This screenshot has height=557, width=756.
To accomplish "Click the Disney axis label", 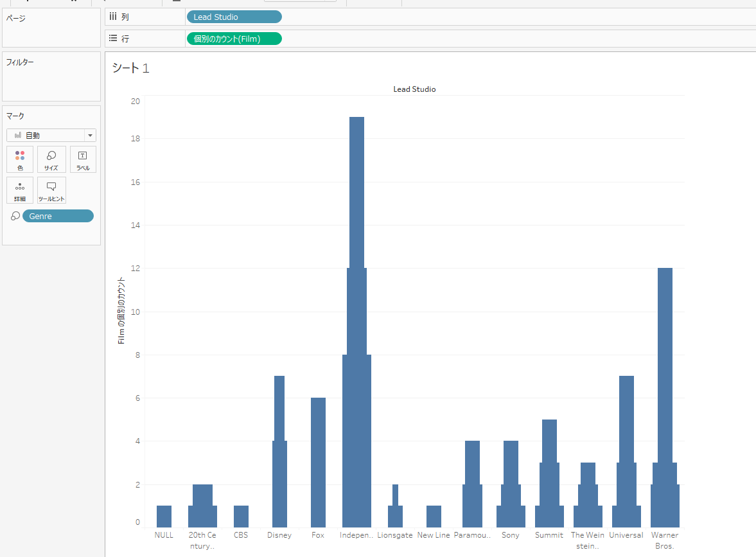I will coord(279,535).
